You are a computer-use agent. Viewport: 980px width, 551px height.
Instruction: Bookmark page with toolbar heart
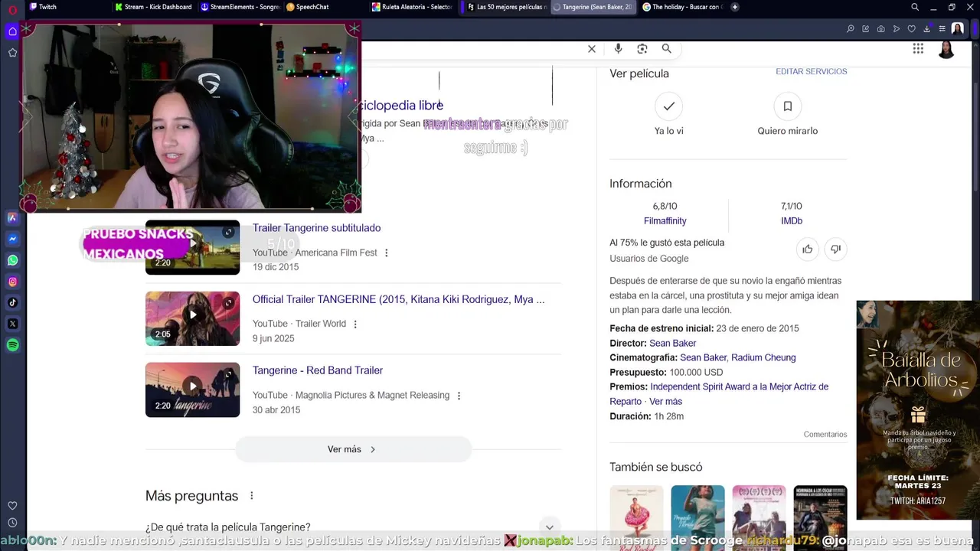coord(911,29)
